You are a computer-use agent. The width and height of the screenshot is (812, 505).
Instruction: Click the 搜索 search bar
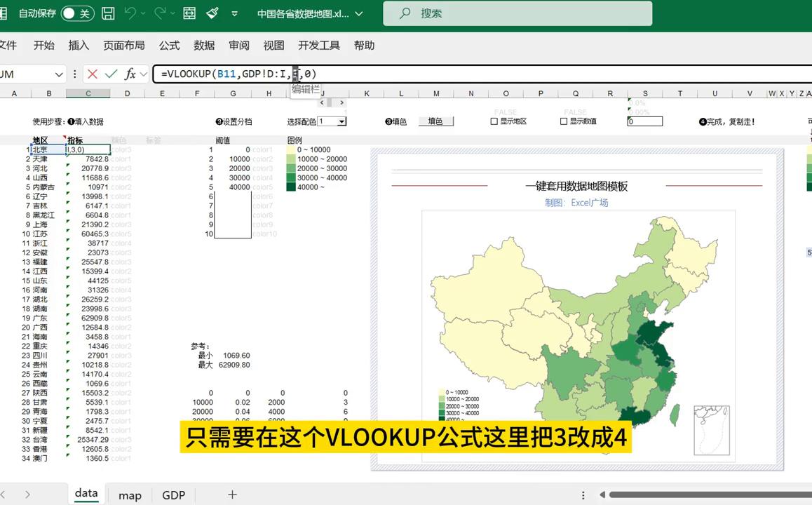[x=517, y=13]
